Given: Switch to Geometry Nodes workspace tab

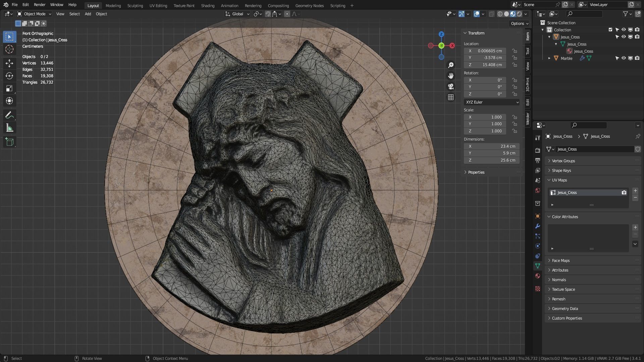Looking at the screenshot, I should point(310,5).
